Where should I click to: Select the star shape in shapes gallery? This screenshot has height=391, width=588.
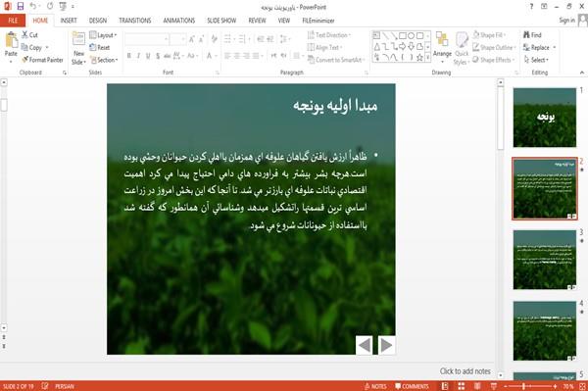coord(419,58)
